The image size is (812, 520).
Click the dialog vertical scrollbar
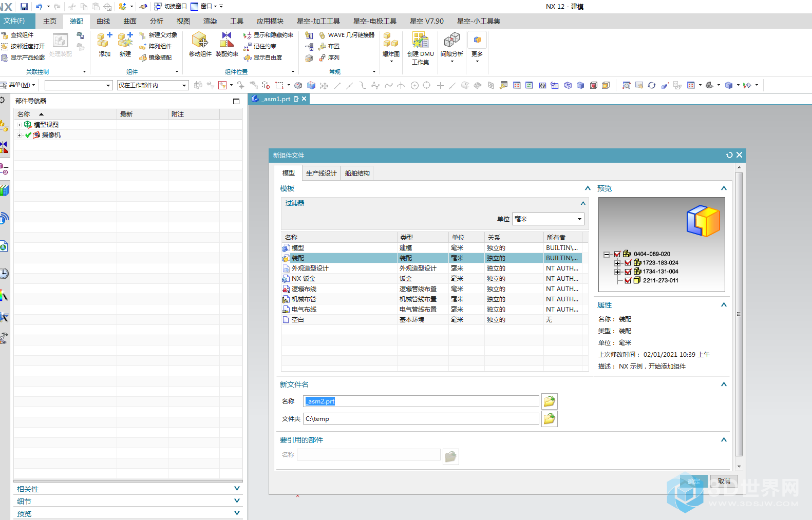point(739,314)
